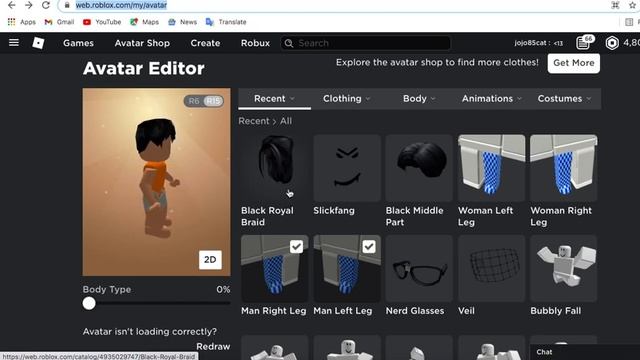This screenshot has width=640, height=360.
Task: Click the Recent breadcrumb link
Action: click(x=254, y=121)
